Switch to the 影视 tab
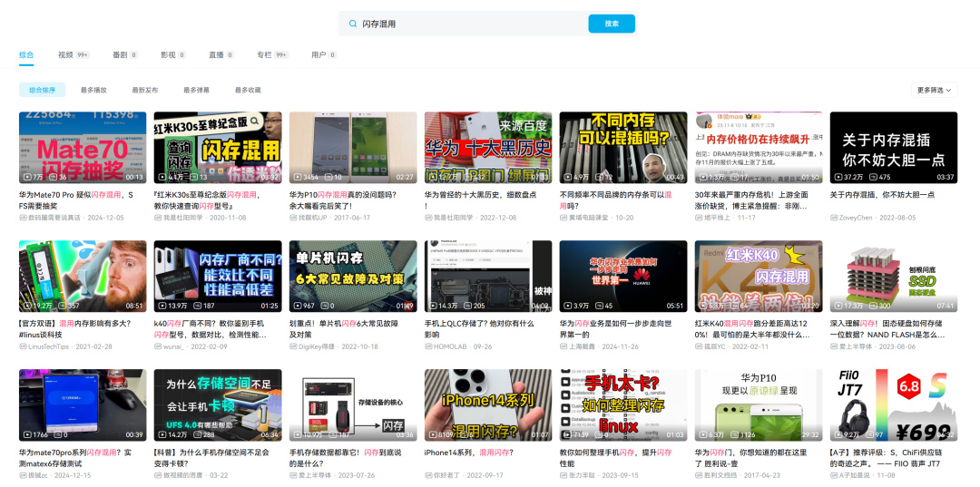 (x=173, y=55)
